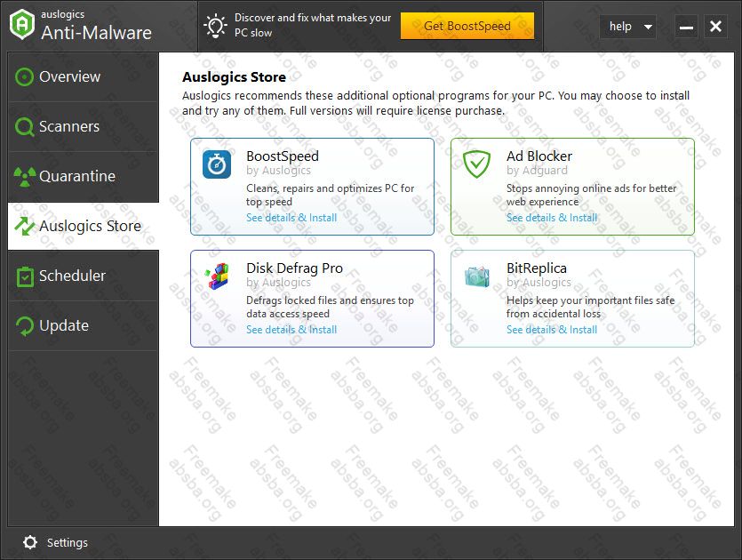Viewport: 742px width, 560px height.
Task: Click the BitReplica product title
Action: (x=536, y=268)
